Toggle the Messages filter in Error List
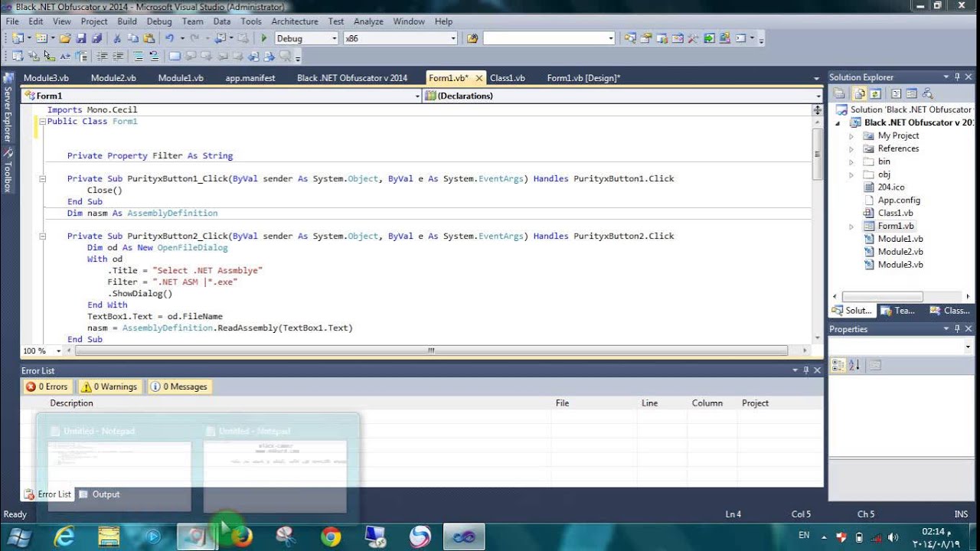 coord(179,386)
